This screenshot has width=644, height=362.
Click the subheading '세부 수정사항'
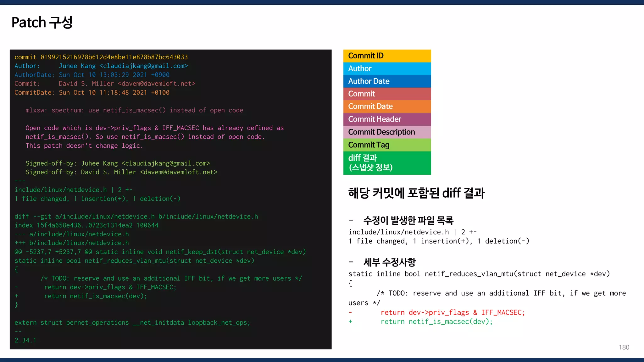(389, 262)
